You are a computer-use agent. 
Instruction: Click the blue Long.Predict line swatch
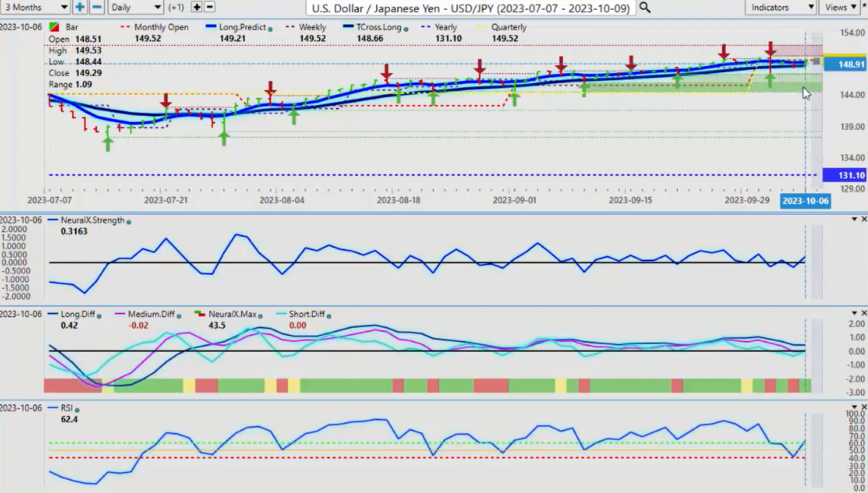pyautogui.click(x=210, y=28)
